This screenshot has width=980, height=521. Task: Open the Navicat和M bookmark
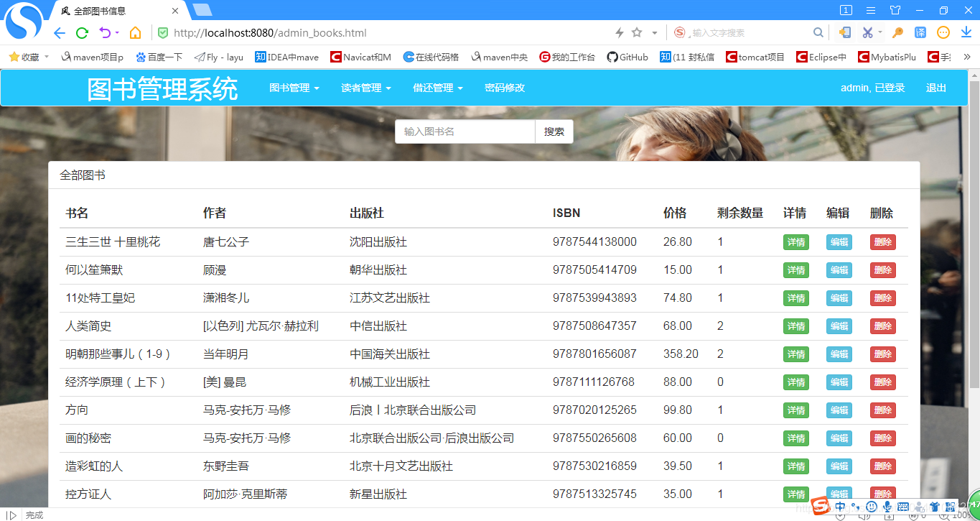click(x=360, y=57)
